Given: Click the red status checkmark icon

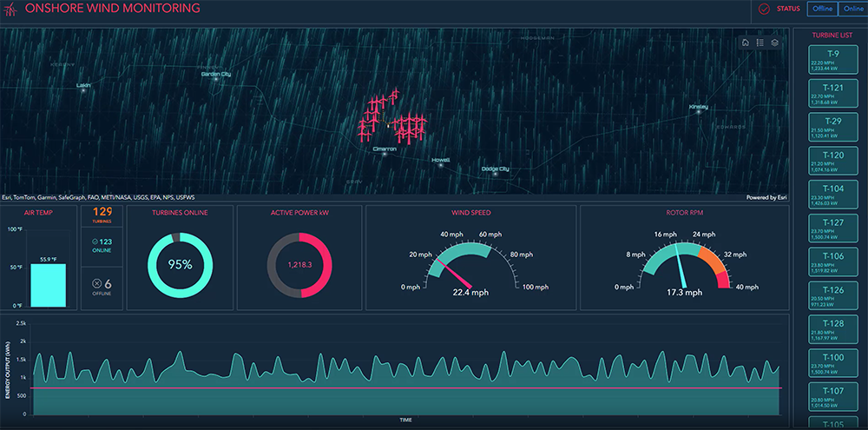Looking at the screenshot, I should point(765,9).
